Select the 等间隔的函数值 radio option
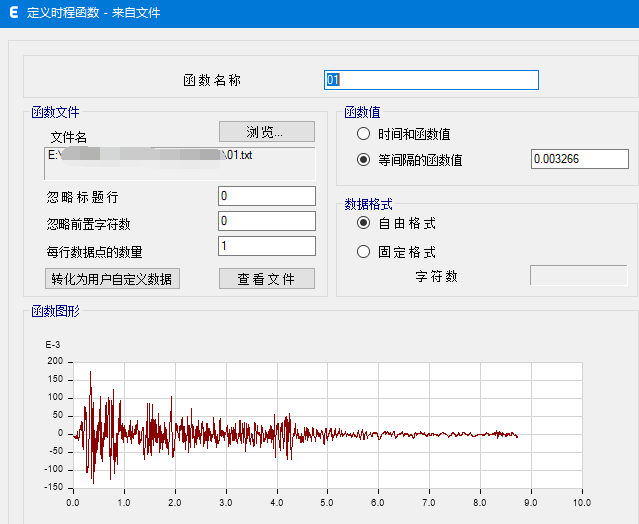The height and width of the screenshot is (524, 639). [x=364, y=159]
